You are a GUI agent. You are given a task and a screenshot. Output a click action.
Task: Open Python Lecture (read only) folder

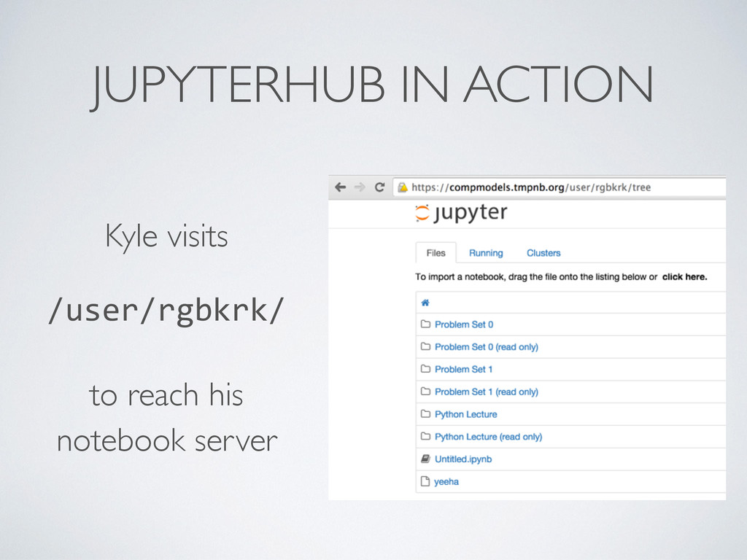[488, 436]
